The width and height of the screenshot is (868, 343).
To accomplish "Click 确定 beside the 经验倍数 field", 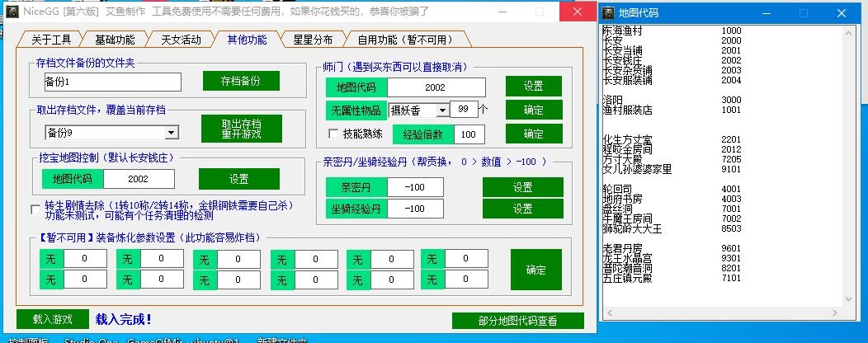I will [x=533, y=134].
